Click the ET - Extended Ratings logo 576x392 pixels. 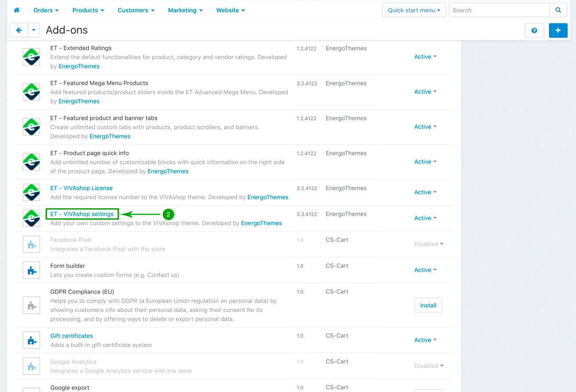point(31,57)
